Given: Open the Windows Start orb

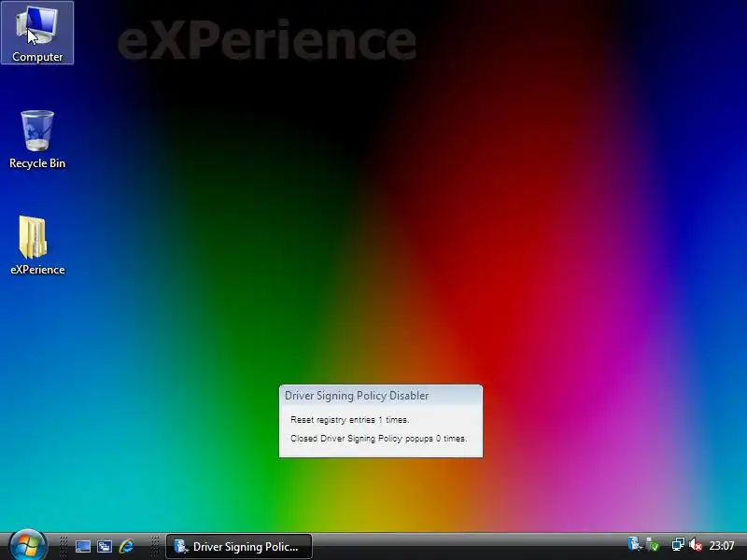Looking at the screenshot, I should click(28, 545).
